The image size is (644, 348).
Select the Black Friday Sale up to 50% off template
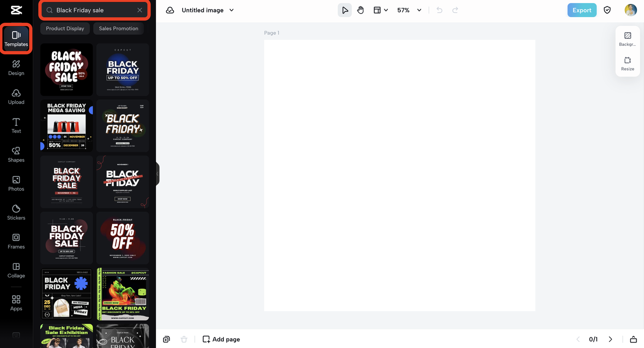[x=66, y=238]
